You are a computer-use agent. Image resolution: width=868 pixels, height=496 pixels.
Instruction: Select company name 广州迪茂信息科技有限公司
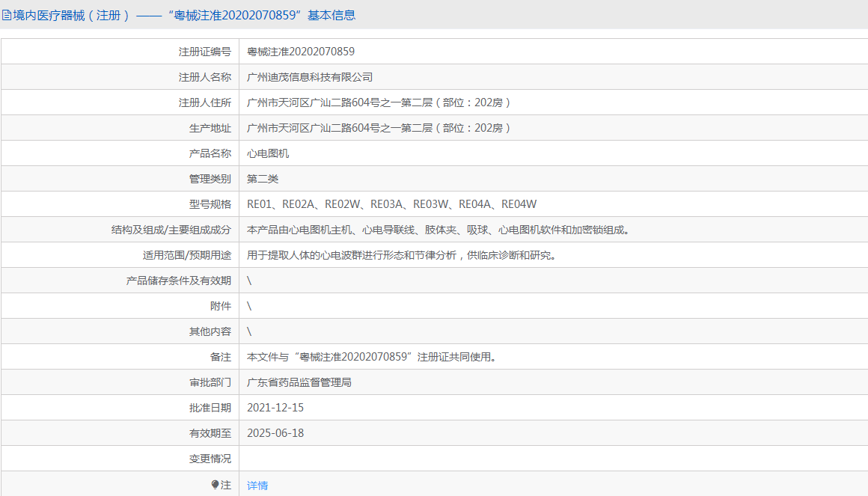310,77
